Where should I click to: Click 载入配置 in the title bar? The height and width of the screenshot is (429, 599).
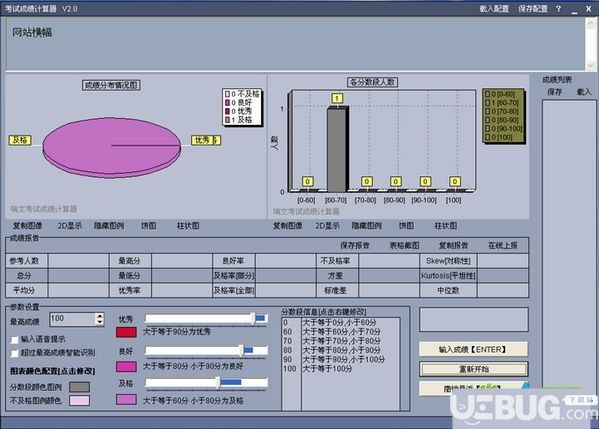pos(494,8)
